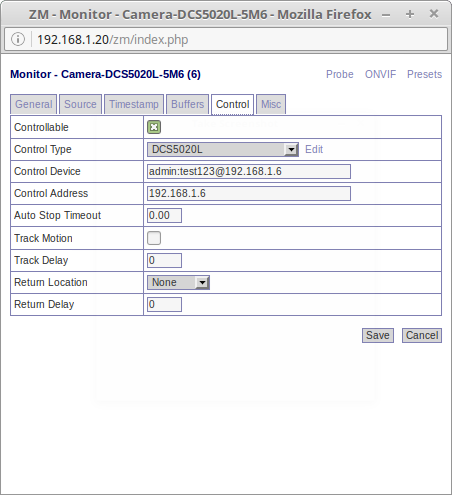
Task: Focus the Control Device input field
Action: [x=249, y=171]
